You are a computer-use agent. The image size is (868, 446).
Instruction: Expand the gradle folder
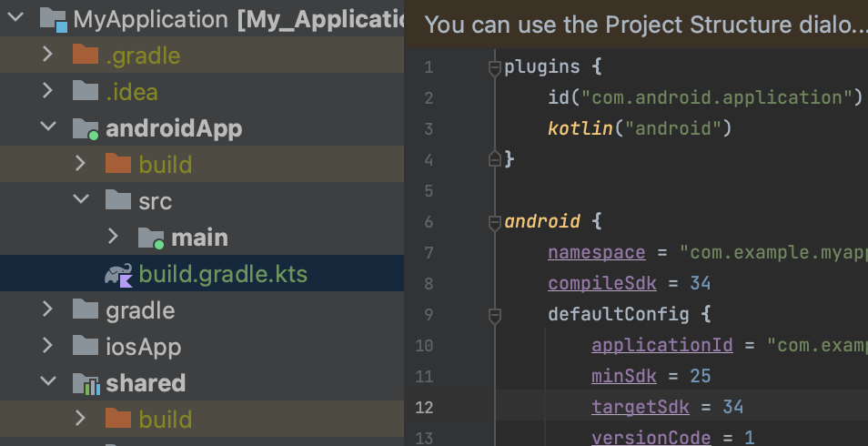47,309
